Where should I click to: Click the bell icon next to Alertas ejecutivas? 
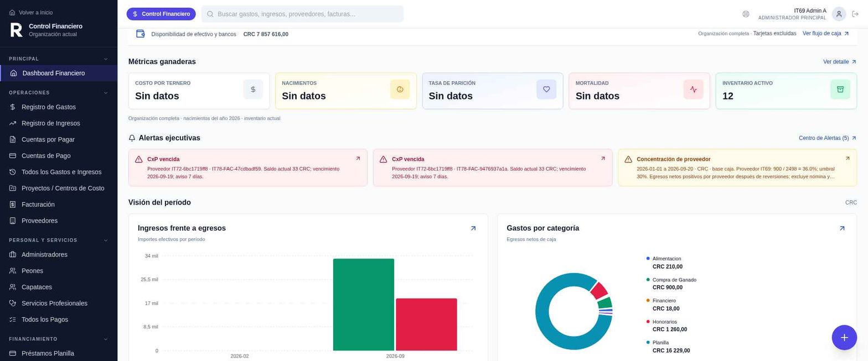pos(132,138)
